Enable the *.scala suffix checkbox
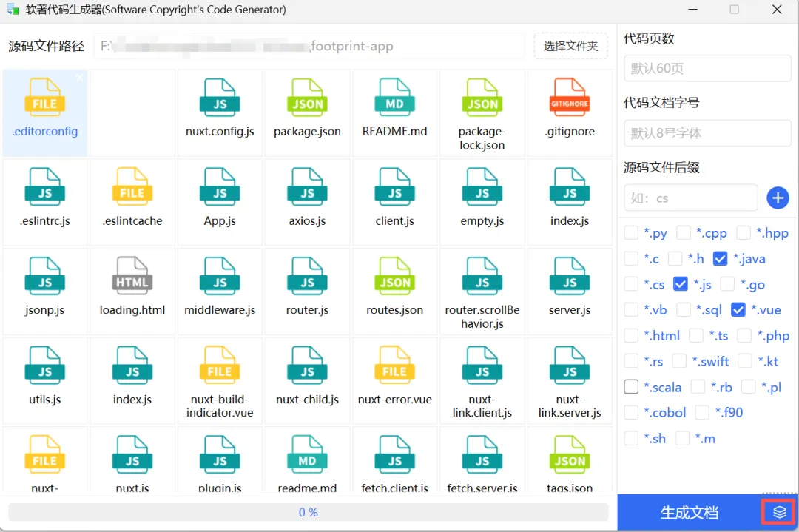This screenshot has height=532, width=799. (x=631, y=387)
